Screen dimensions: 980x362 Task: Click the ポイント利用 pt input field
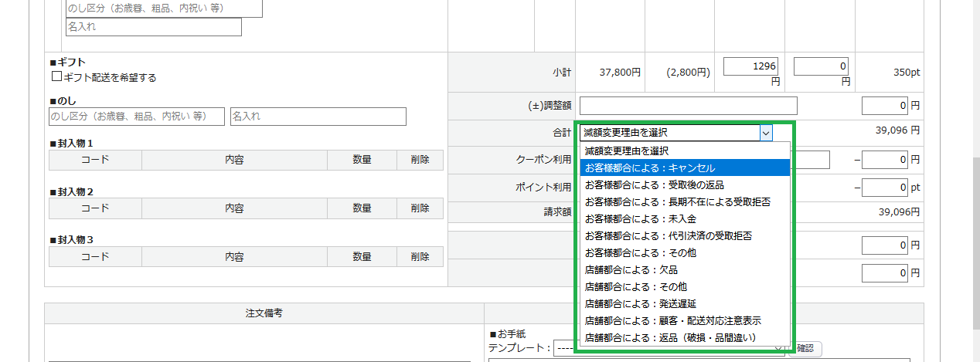pyautogui.click(x=884, y=188)
